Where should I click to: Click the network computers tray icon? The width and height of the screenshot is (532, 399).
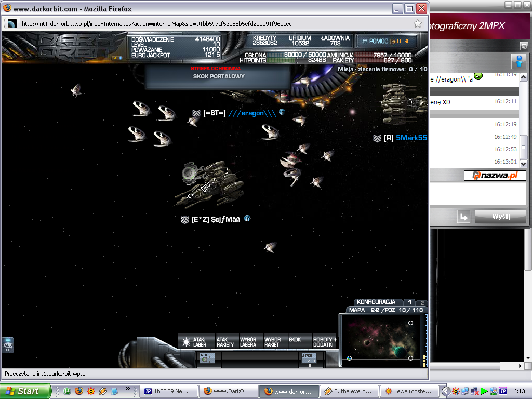[x=465, y=391]
